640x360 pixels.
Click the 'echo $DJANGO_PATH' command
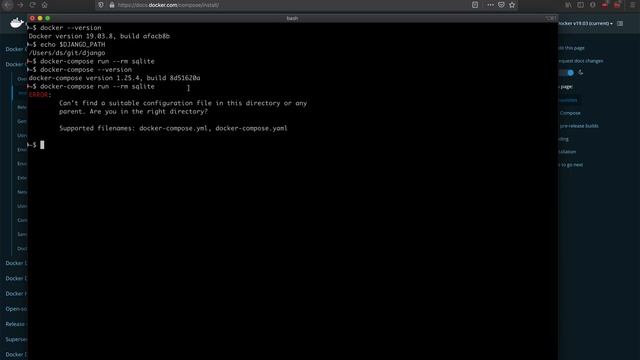[x=73, y=44]
